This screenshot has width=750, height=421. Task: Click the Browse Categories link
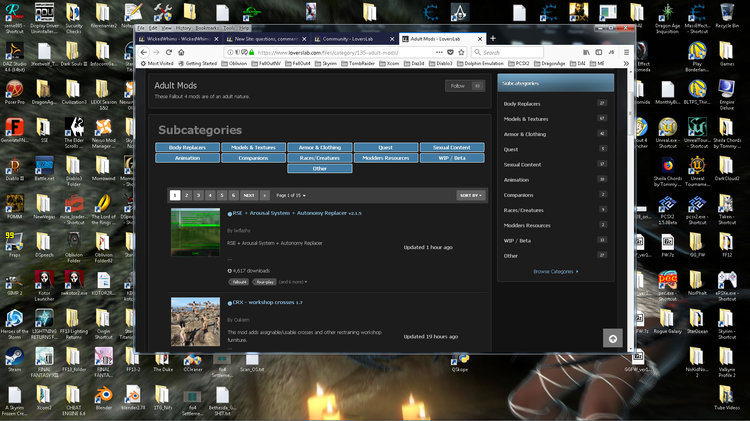(555, 271)
